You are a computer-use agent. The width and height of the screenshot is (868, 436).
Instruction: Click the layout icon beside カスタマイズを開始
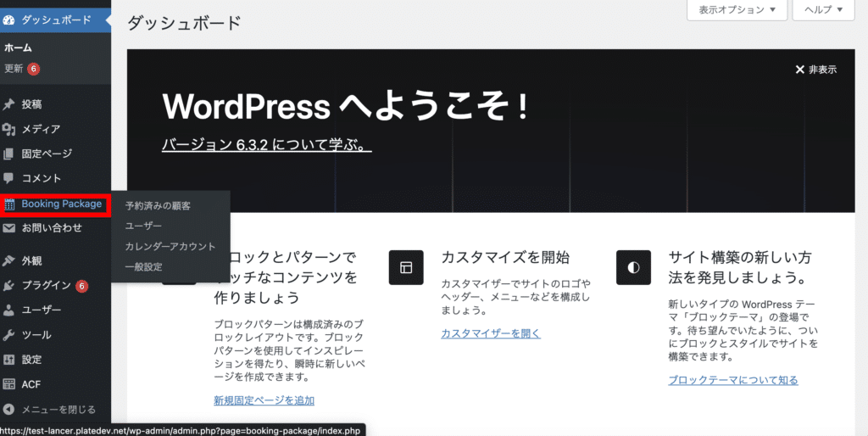405,267
